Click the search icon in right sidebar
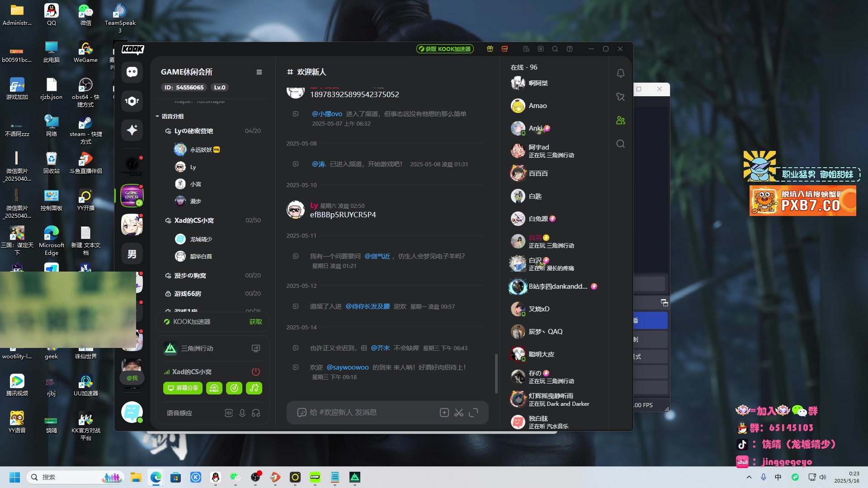This screenshot has width=868, height=488. coord(621,144)
